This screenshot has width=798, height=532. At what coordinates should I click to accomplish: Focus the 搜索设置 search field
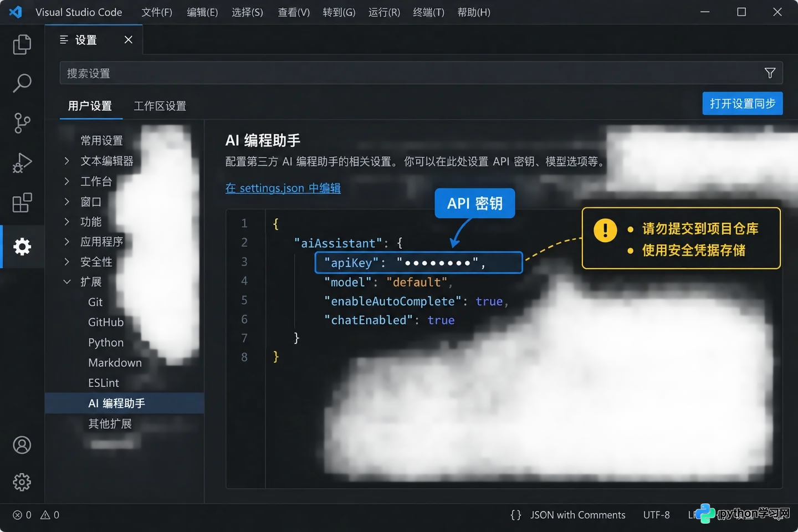421,73
